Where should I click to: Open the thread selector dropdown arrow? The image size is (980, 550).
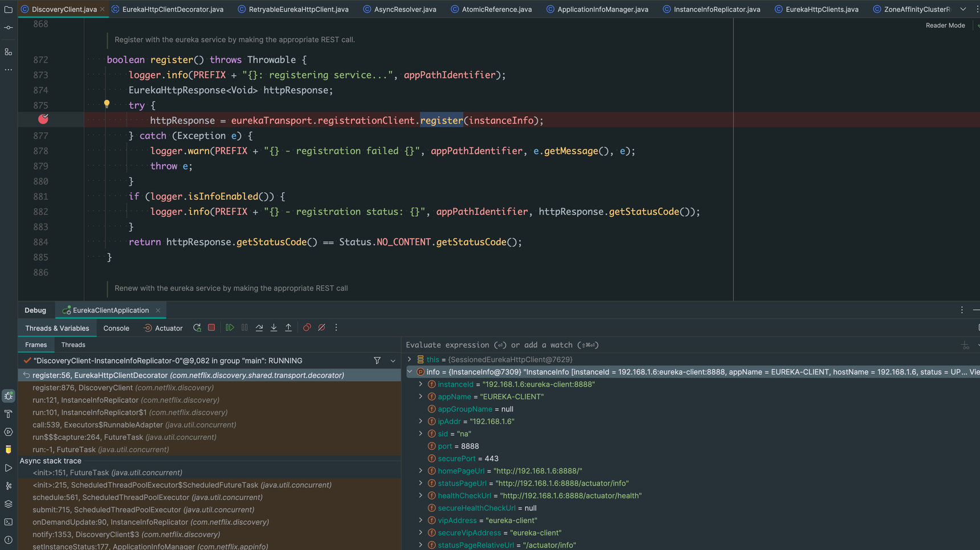point(393,361)
